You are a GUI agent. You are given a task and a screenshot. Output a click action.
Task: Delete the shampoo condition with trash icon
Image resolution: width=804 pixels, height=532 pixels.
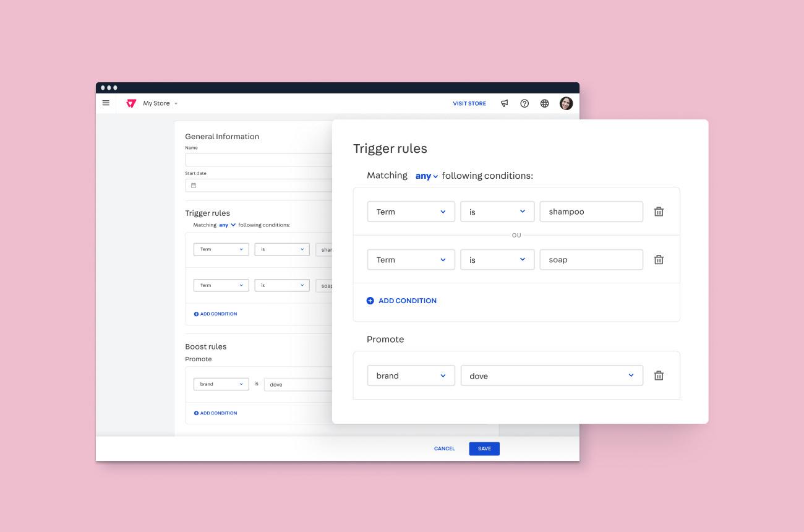point(659,212)
